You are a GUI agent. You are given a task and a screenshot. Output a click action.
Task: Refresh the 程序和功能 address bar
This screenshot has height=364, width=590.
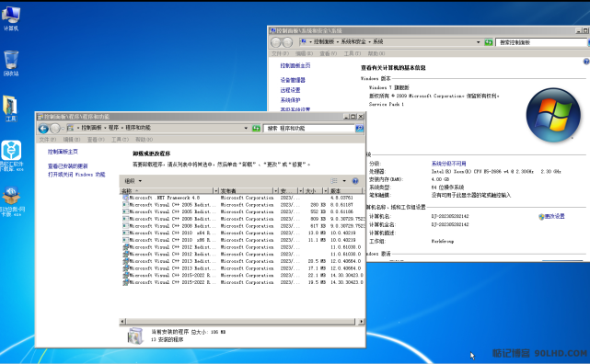(x=256, y=129)
